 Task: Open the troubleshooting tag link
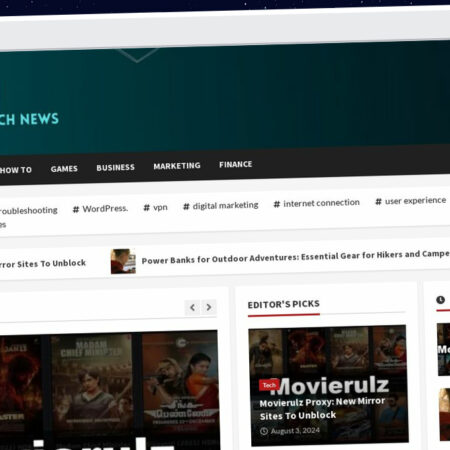click(29, 210)
